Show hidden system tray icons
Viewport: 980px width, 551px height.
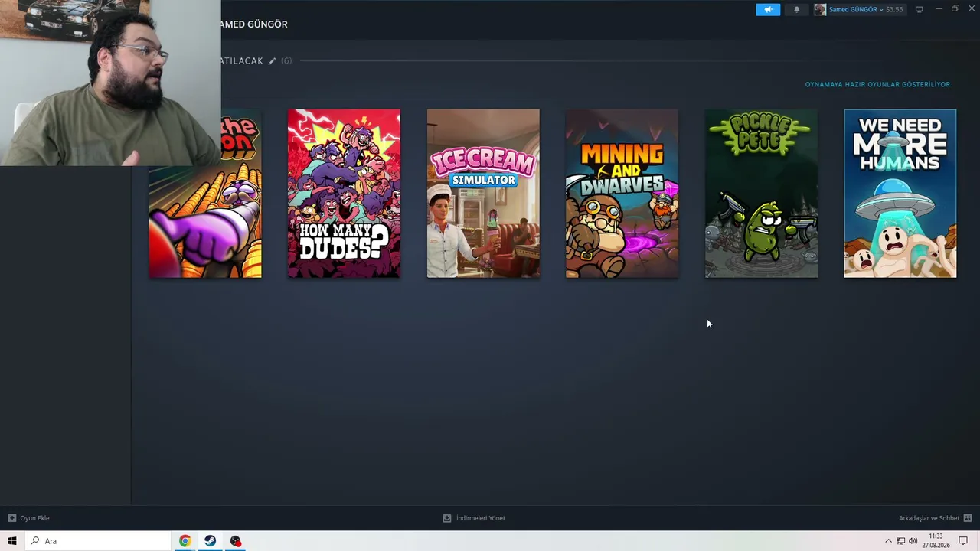pyautogui.click(x=888, y=541)
